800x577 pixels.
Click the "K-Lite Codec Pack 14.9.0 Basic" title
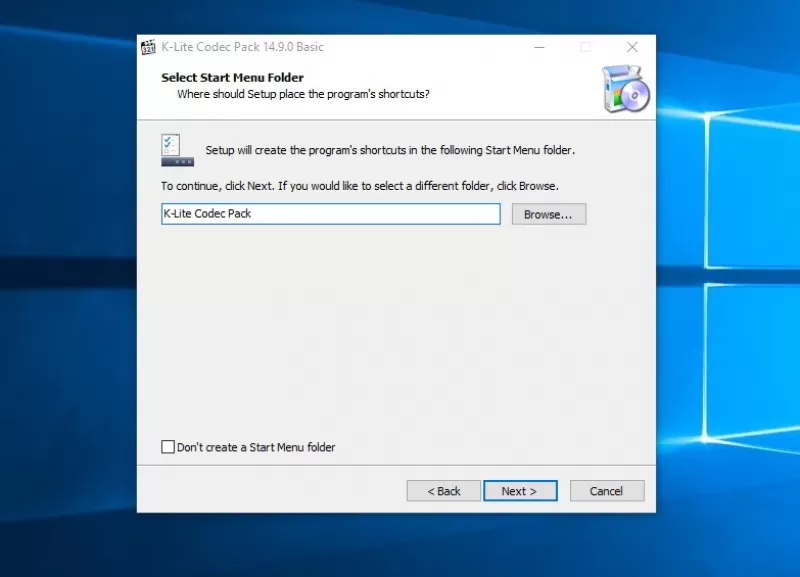coord(242,47)
